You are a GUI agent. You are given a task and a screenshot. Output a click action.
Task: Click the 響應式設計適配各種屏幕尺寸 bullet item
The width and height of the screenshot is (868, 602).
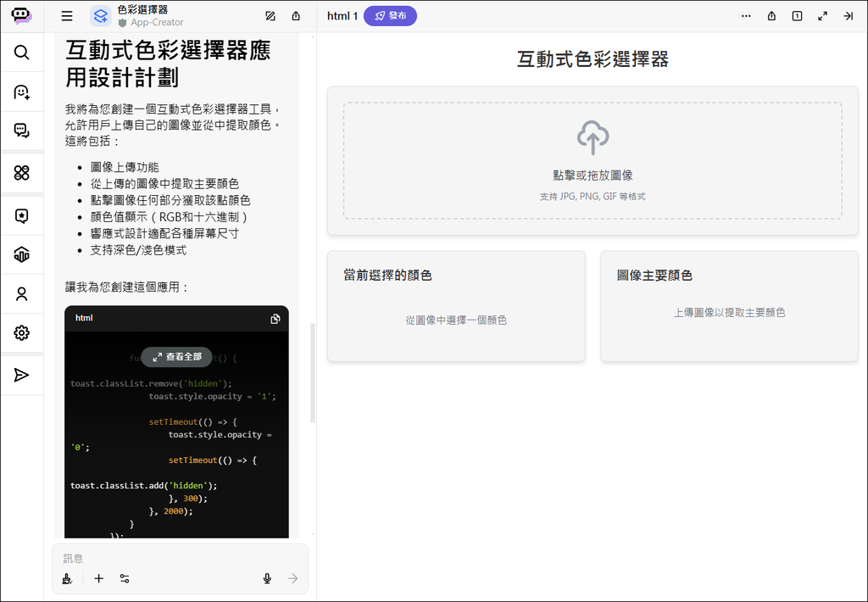[x=165, y=233]
